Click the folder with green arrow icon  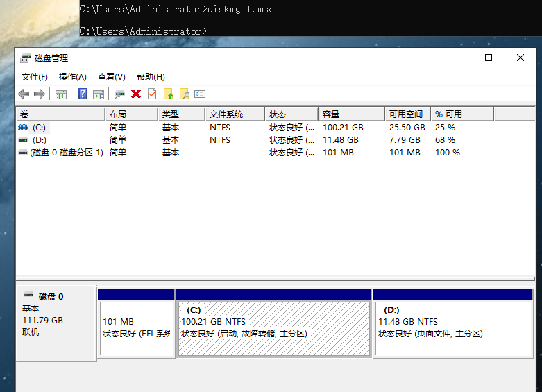coord(169,94)
